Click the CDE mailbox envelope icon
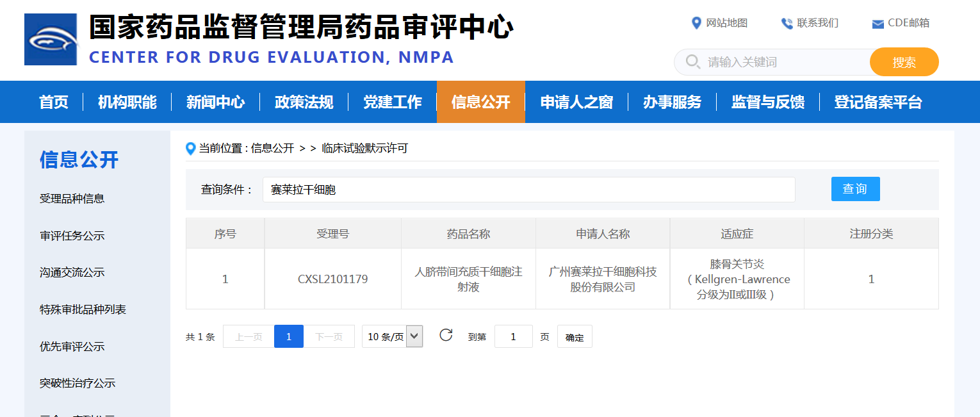The height and width of the screenshot is (417, 980). click(x=878, y=24)
